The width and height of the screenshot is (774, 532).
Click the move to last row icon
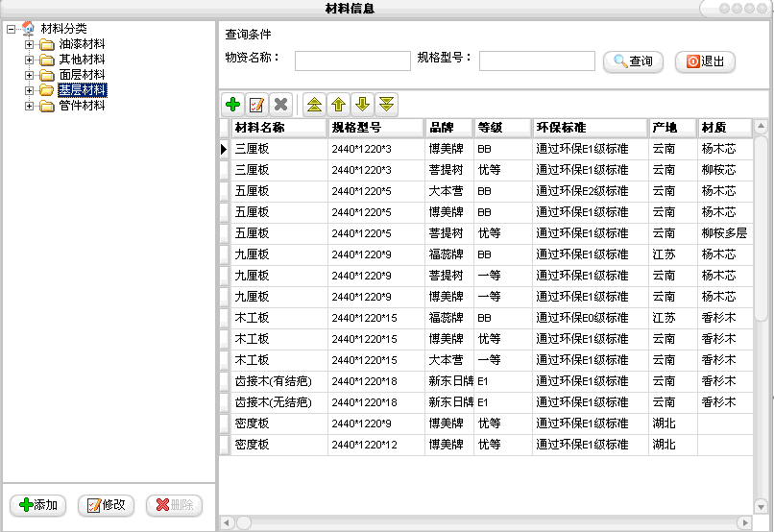pyautogui.click(x=386, y=105)
